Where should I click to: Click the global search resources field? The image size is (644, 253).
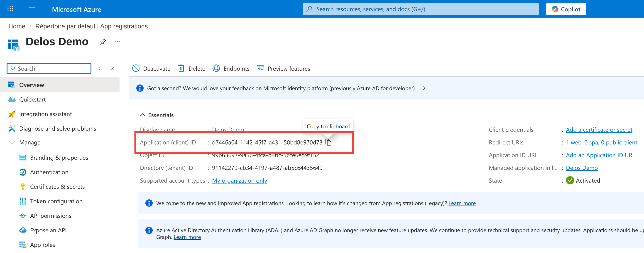point(421,9)
